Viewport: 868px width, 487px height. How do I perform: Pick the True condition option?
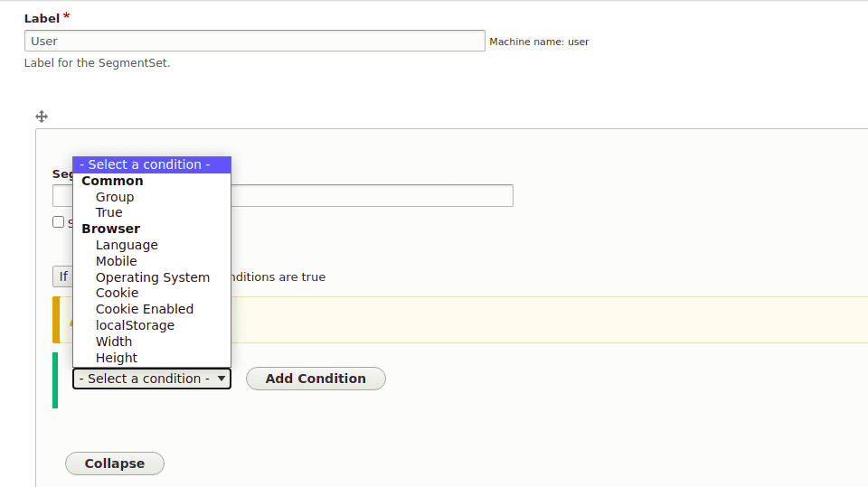click(108, 212)
